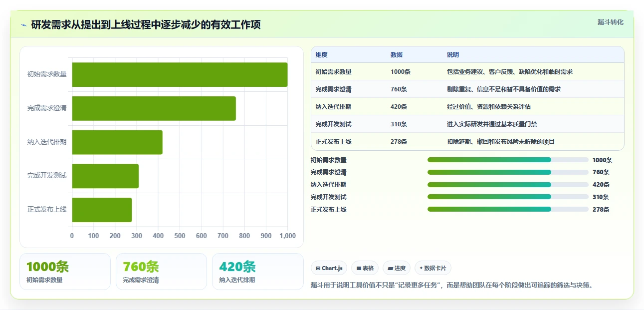
Task: Click table cell 正式发布上线
Action: tap(333, 142)
